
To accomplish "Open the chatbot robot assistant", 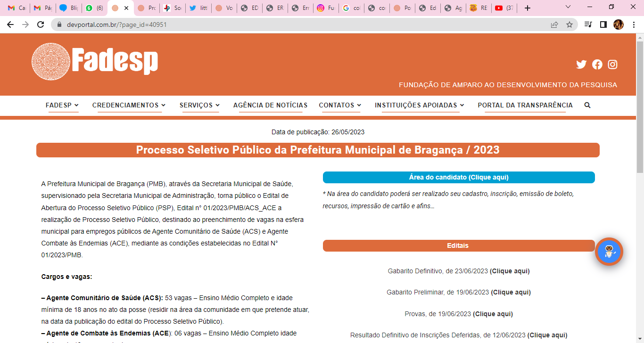I will click(609, 252).
